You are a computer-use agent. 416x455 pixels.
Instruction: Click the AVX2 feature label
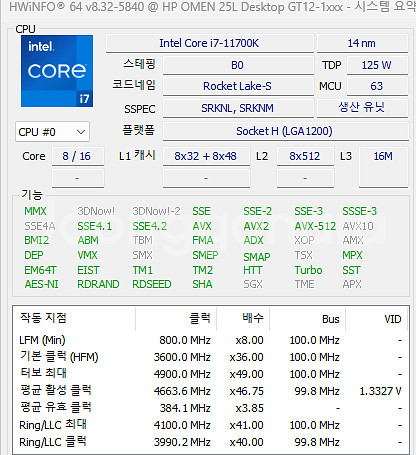pos(256,226)
